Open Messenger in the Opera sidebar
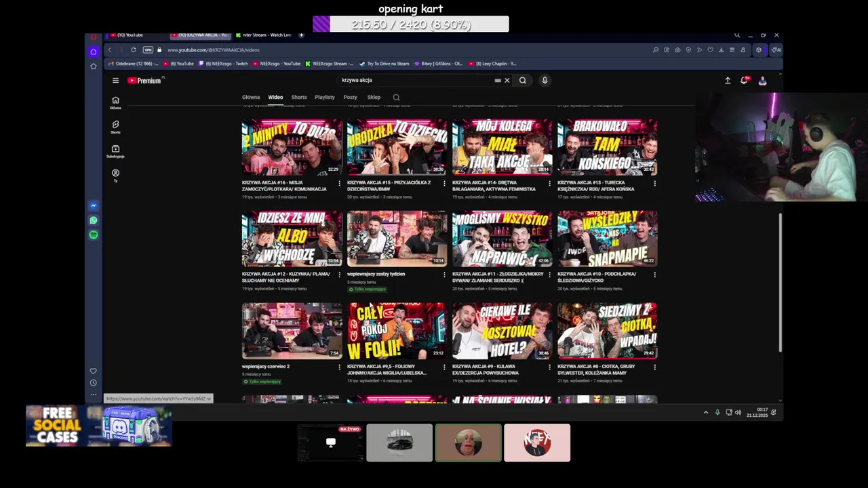 94,205
